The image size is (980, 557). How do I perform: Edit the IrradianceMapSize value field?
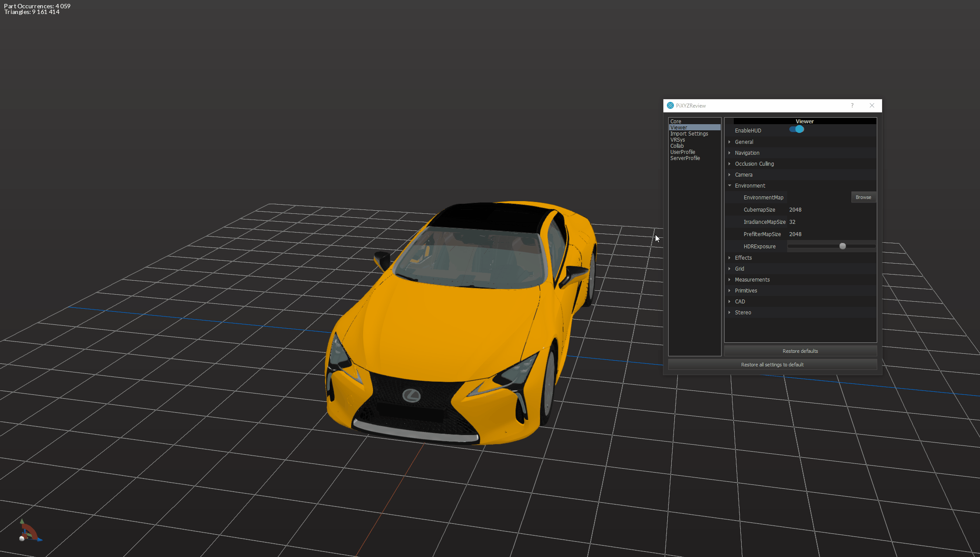coord(832,222)
